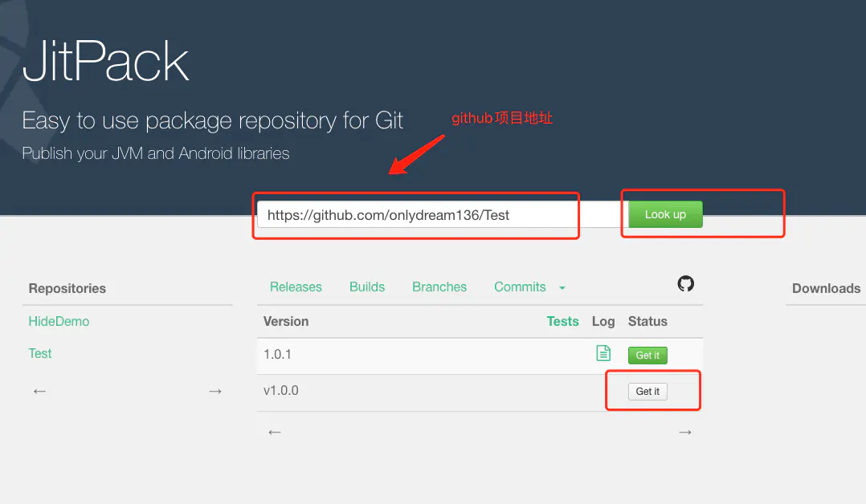Click the Log column header
Image resolution: width=866 pixels, height=504 pixels.
coord(603,321)
